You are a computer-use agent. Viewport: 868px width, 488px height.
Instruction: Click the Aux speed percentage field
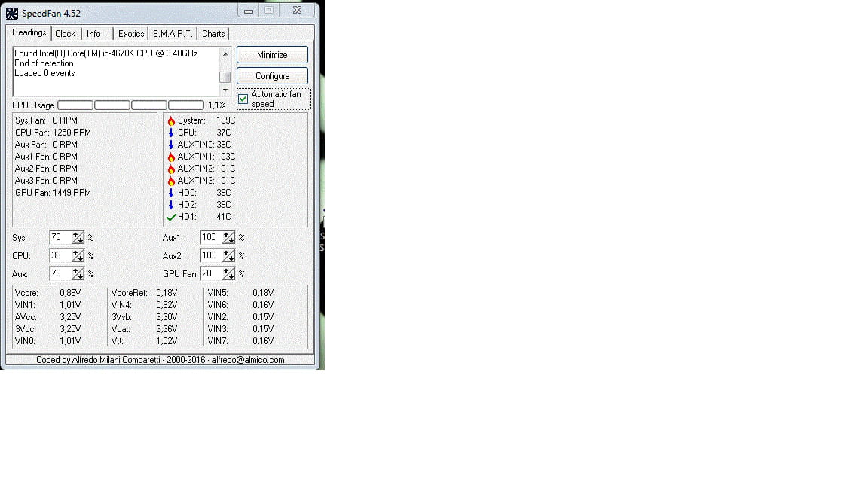[60, 274]
